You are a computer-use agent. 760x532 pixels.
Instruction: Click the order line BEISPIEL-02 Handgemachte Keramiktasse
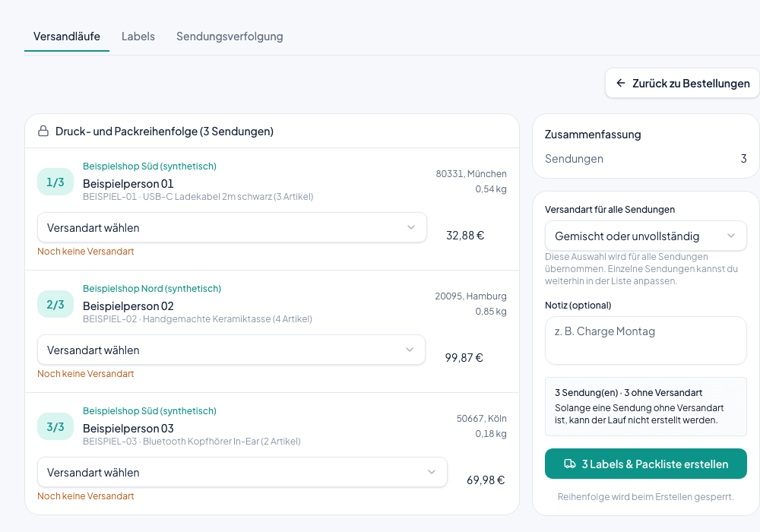[198, 318]
